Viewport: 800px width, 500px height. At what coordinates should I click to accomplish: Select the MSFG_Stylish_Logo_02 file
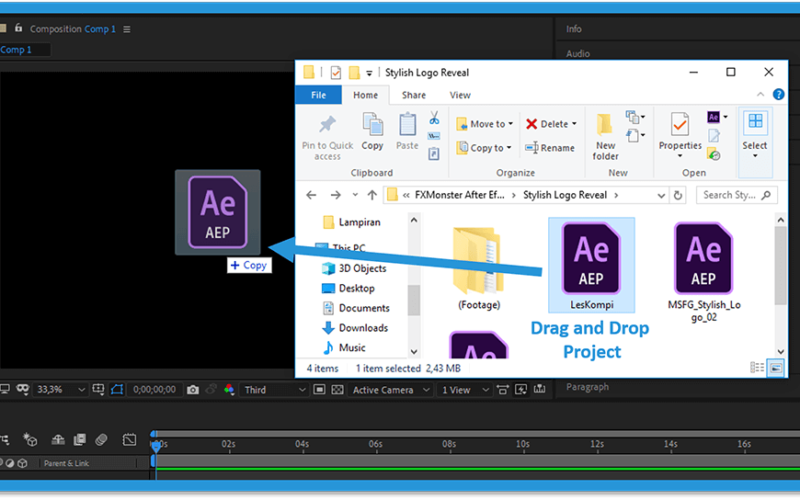704,271
